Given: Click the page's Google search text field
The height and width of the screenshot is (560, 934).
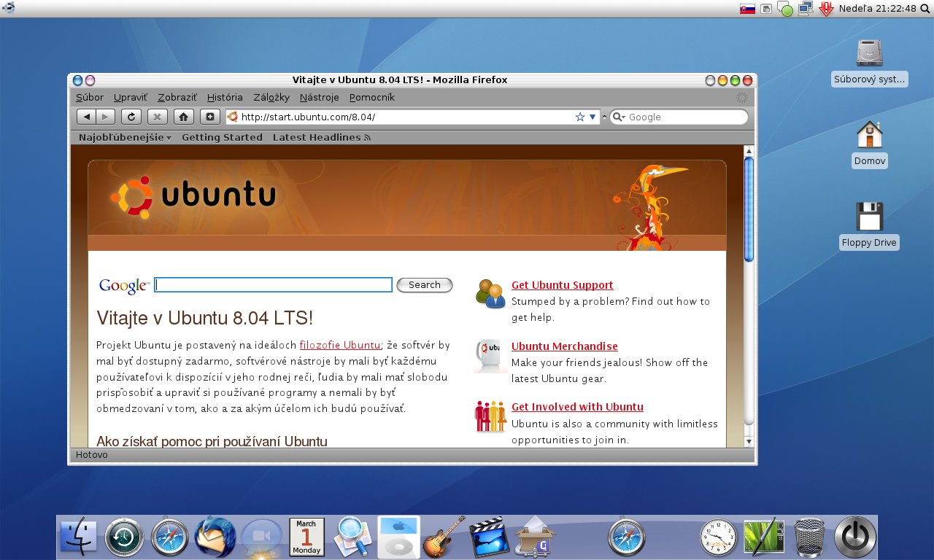Looking at the screenshot, I should (x=274, y=285).
